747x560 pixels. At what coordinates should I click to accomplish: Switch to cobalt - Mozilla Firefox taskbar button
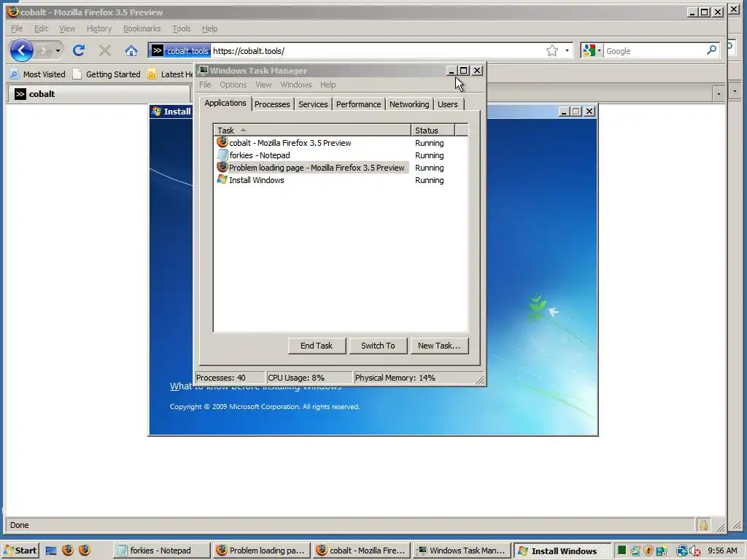pyautogui.click(x=361, y=551)
